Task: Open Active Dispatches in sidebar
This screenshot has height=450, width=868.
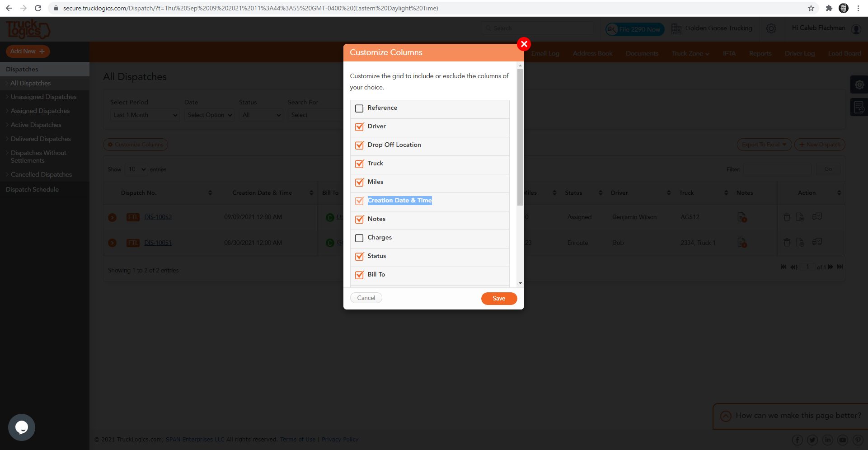Action: (36, 125)
